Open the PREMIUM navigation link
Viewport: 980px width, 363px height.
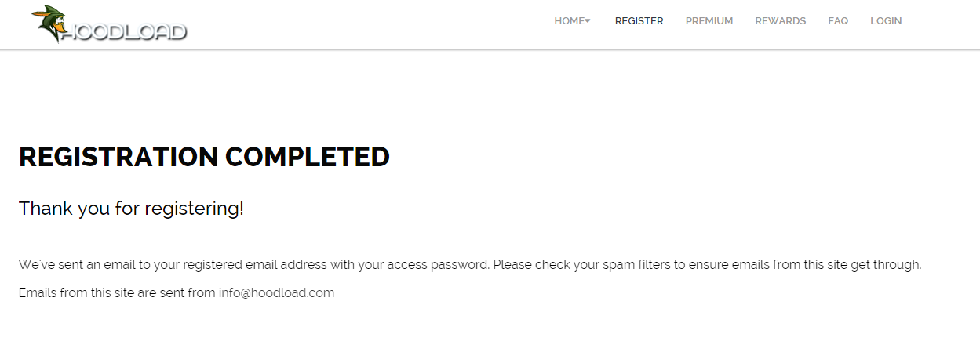click(709, 21)
